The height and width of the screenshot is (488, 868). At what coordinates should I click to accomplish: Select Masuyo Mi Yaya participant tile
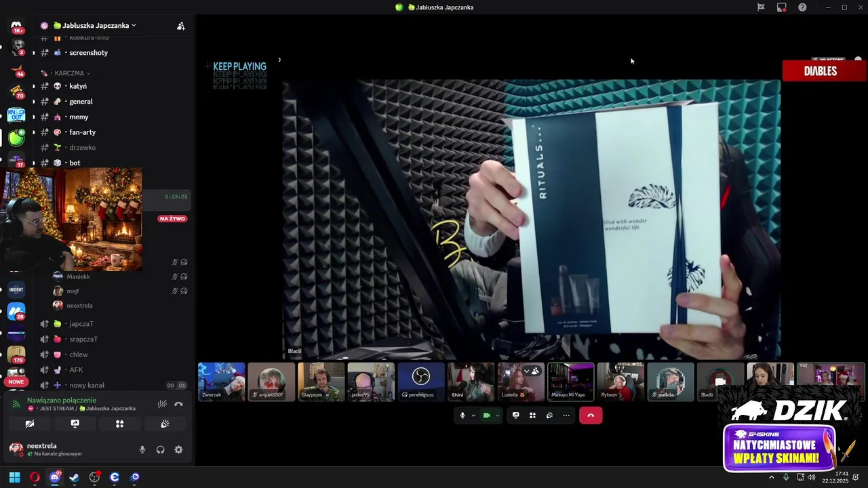tap(571, 382)
